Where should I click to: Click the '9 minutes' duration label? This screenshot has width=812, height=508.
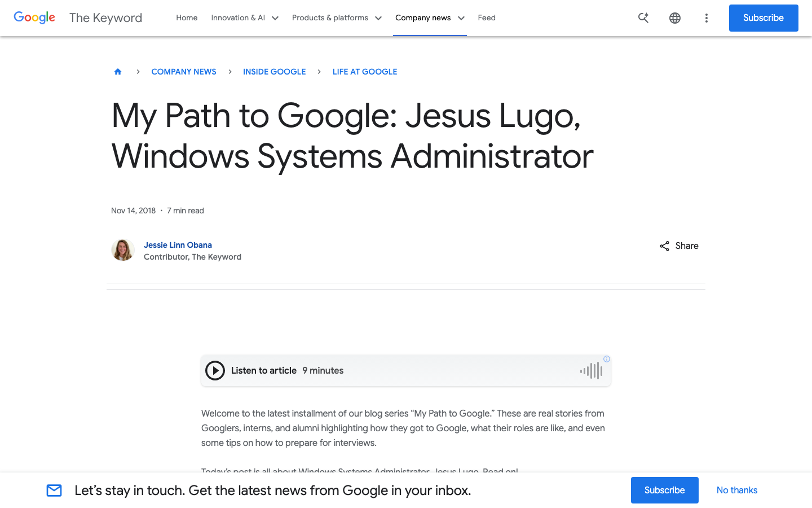[323, 371]
